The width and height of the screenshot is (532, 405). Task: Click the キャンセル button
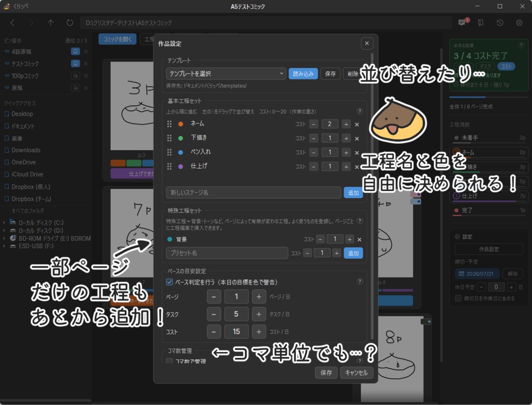(x=356, y=372)
